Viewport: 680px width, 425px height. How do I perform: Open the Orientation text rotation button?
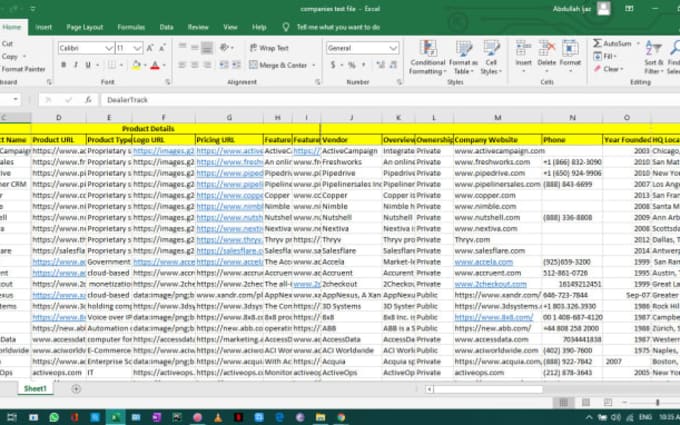226,47
